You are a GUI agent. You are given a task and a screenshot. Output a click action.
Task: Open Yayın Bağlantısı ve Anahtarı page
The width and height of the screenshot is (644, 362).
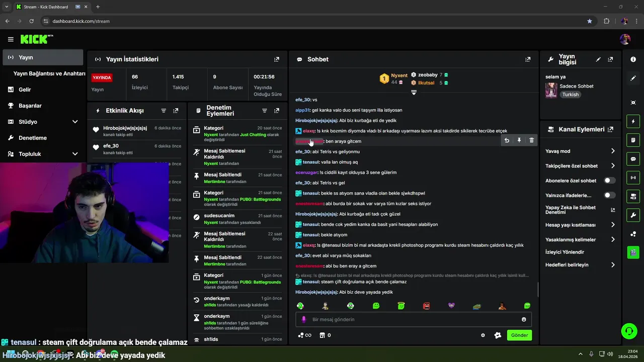click(49, 73)
